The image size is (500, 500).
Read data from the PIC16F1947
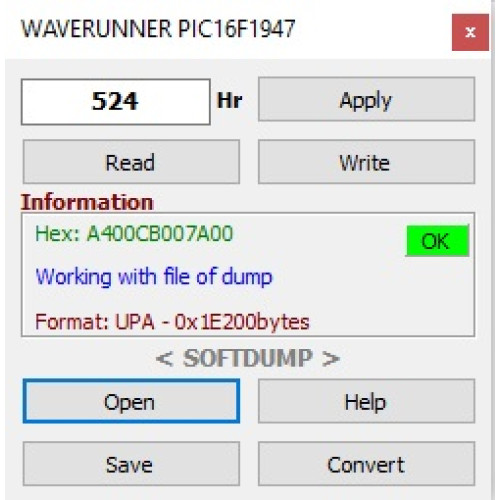click(x=131, y=162)
